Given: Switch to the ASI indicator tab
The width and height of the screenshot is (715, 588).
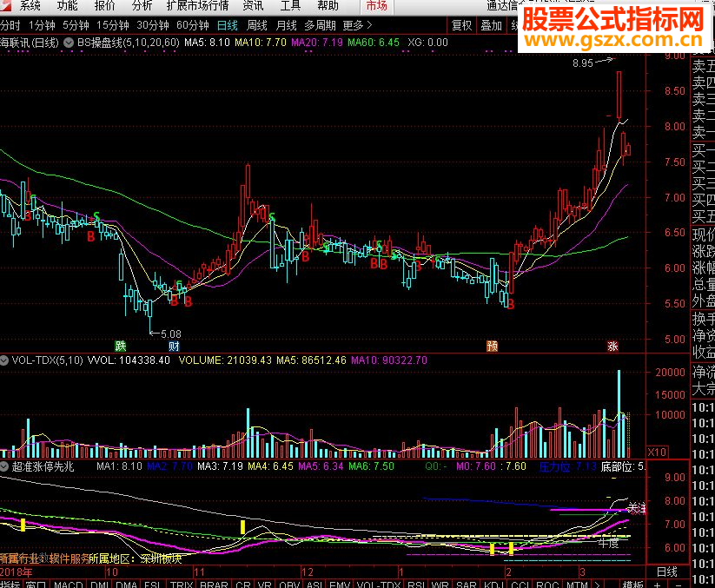Looking at the screenshot, I should (x=314, y=585).
